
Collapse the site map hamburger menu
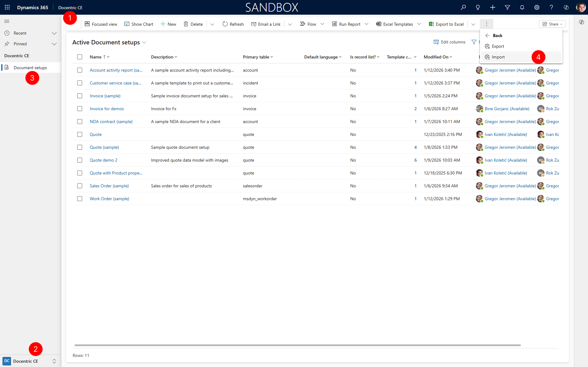pos(7,21)
